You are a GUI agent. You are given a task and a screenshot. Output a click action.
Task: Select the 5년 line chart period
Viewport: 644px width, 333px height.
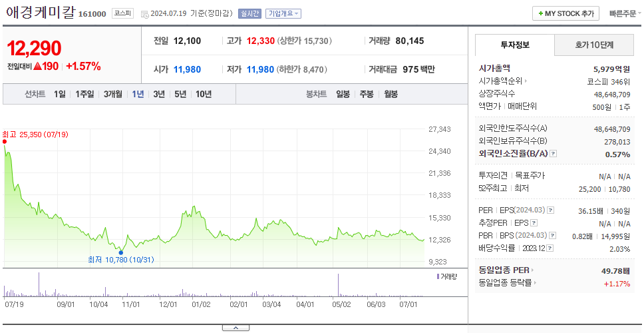point(180,94)
